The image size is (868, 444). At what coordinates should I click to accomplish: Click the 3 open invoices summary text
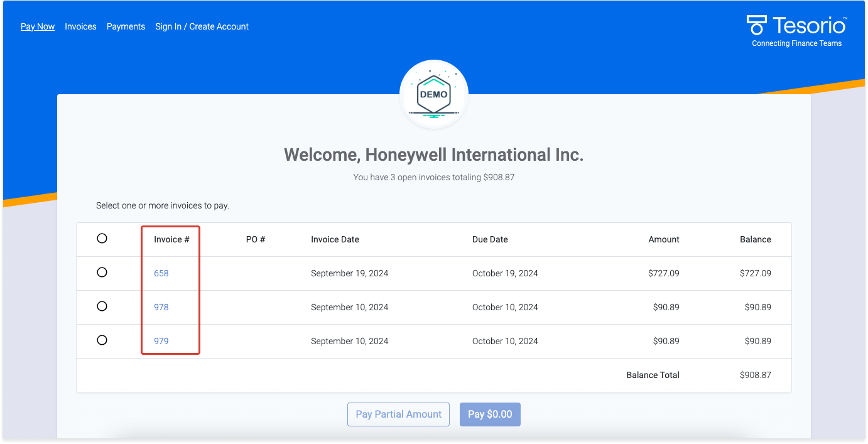tap(434, 177)
